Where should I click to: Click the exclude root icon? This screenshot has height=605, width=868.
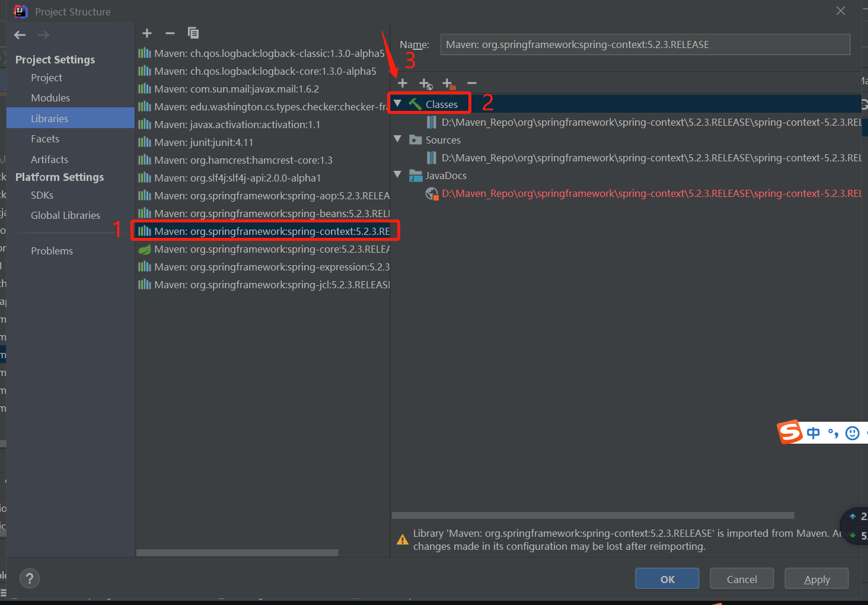point(449,84)
